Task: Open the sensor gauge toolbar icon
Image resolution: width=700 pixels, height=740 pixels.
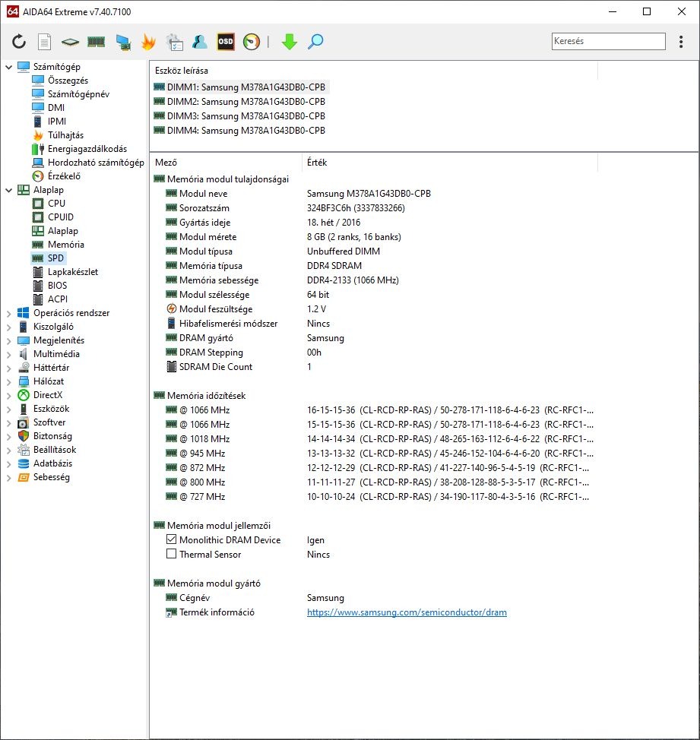Action: click(251, 42)
